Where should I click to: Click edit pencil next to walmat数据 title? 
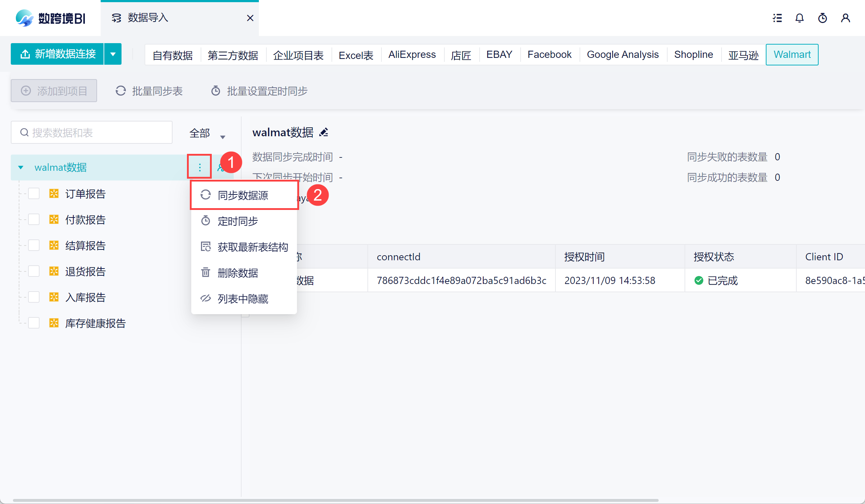pos(324,132)
